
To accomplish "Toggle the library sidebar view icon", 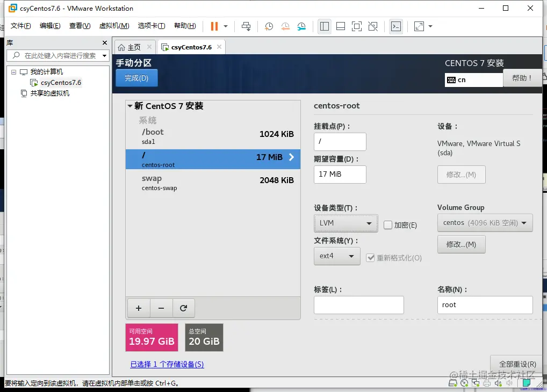I will point(325,26).
